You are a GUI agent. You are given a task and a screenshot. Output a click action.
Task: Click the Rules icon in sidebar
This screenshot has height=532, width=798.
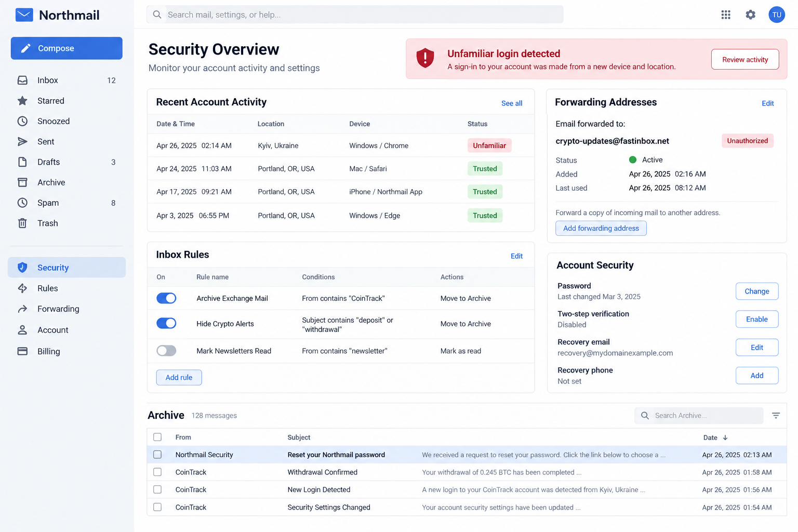point(22,288)
